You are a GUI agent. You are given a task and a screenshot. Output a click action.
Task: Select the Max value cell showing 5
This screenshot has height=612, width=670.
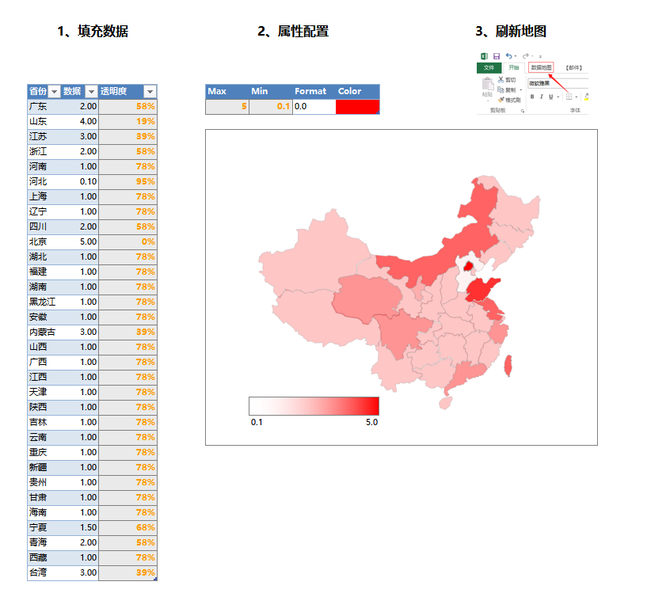pyautogui.click(x=227, y=106)
